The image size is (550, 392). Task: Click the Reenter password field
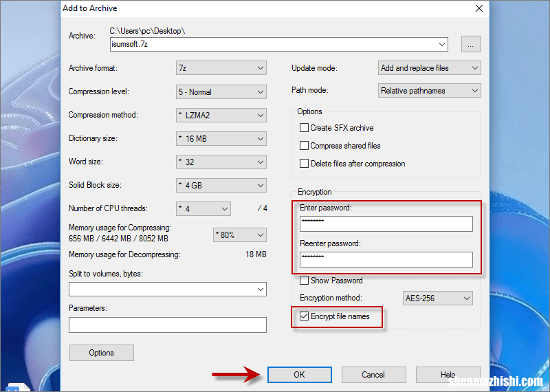[386, 260]
